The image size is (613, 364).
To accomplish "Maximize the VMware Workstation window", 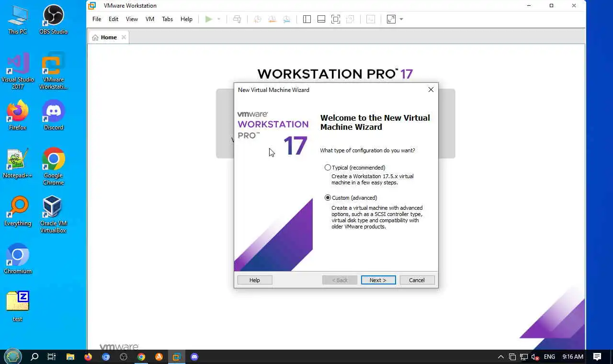I will (x=551, y=6).
